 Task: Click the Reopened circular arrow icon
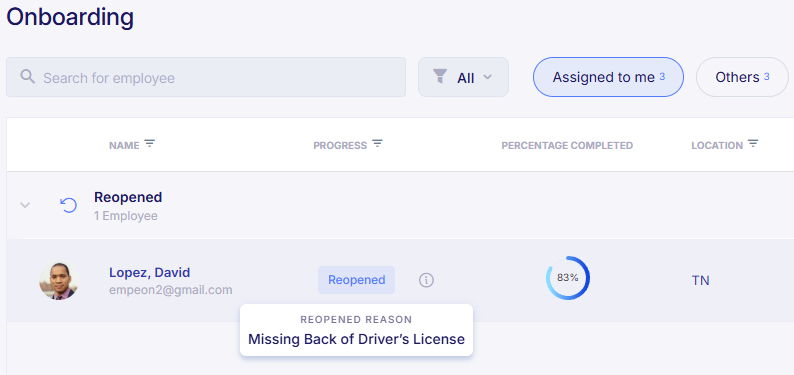68,205
